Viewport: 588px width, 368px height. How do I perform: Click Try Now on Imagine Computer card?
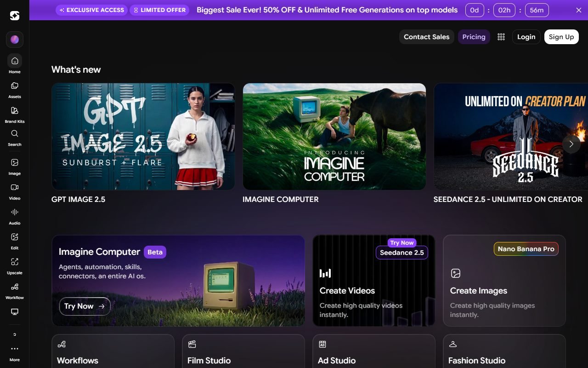coord(85,306)
